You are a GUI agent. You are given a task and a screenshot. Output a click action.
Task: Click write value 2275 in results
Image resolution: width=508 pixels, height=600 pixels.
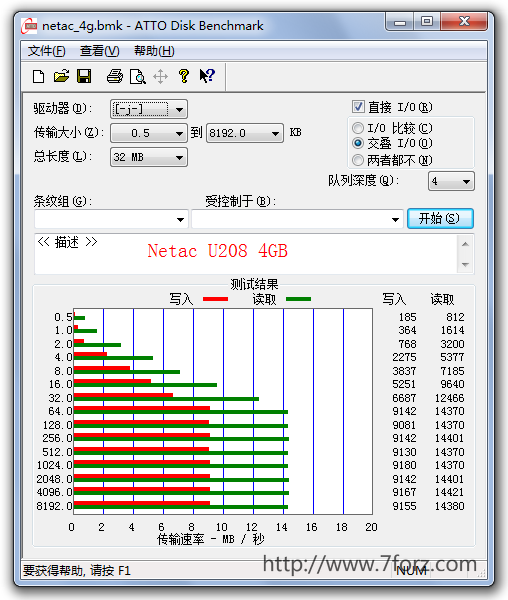pos(404,357)
